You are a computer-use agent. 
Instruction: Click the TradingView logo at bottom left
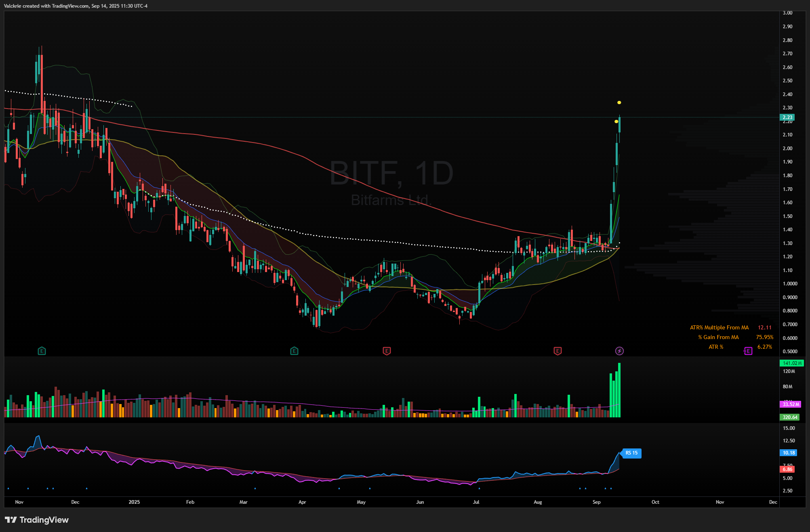pyautogui.click(x=37, y=520)
